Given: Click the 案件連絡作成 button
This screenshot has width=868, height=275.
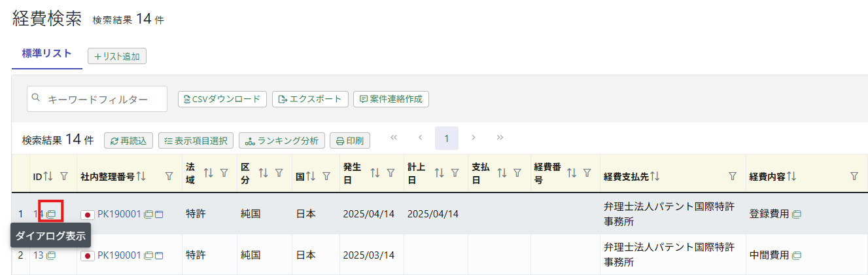Looking at the screenshot, I should [x=391, y=99].
